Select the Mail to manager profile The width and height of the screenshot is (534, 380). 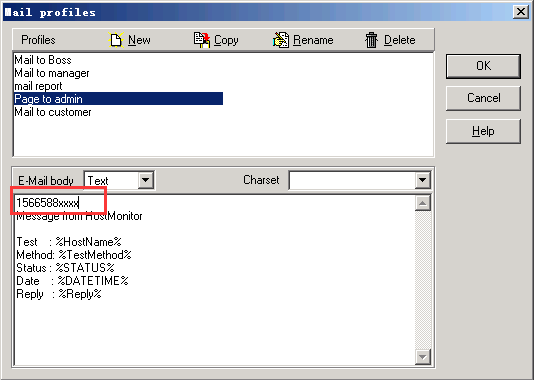(52, 73)
